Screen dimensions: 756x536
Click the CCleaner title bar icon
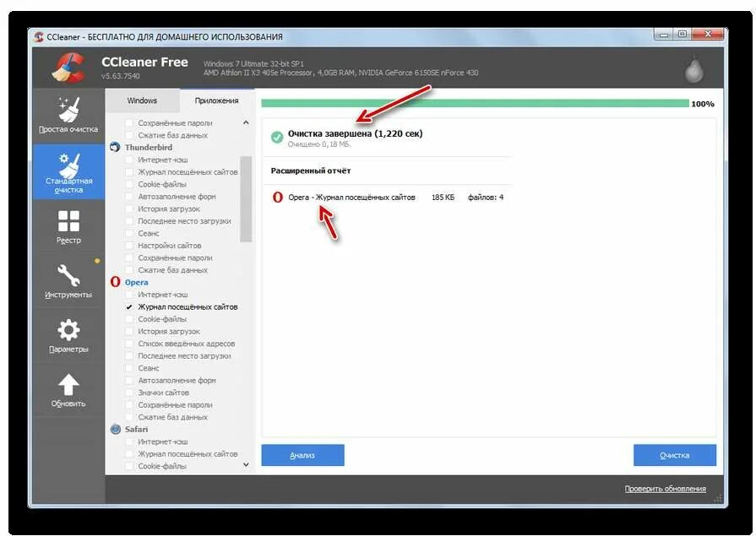tap(39, 36)
